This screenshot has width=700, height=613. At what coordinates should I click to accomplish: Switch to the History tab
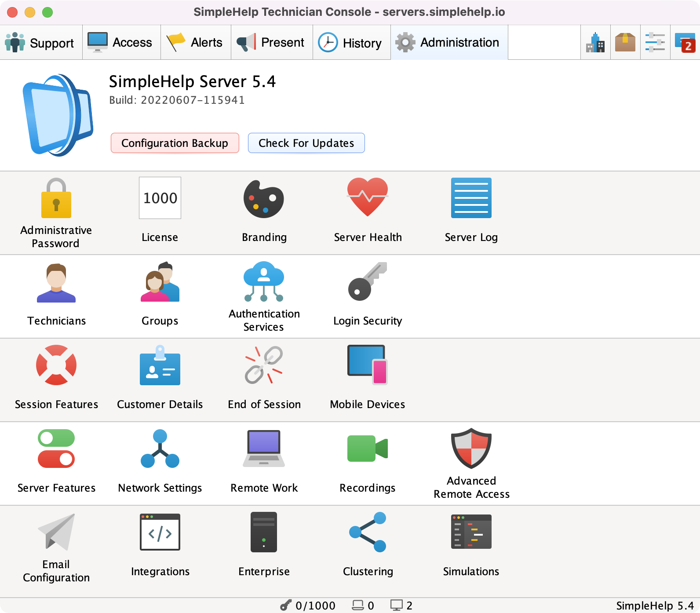[x=351, y=43]
